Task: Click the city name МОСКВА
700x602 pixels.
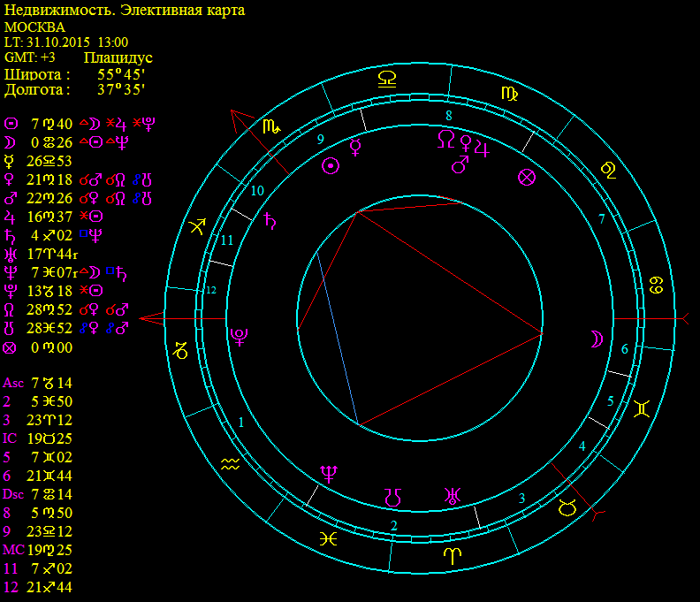Action: pyautogui.click(x=34, y=27)
